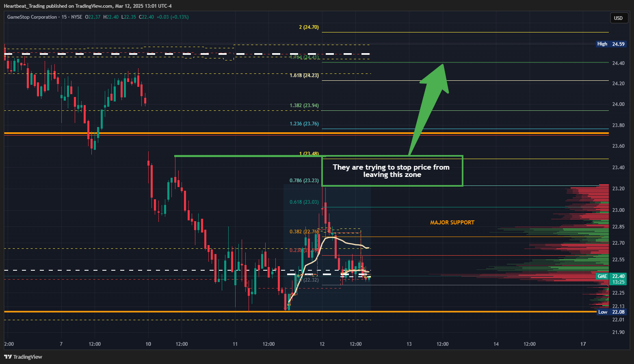Viewport: 634px width, 364px height.
Task: Click the 23.20 price axis value
Action: pyautogui.click(x=618, y=189)
